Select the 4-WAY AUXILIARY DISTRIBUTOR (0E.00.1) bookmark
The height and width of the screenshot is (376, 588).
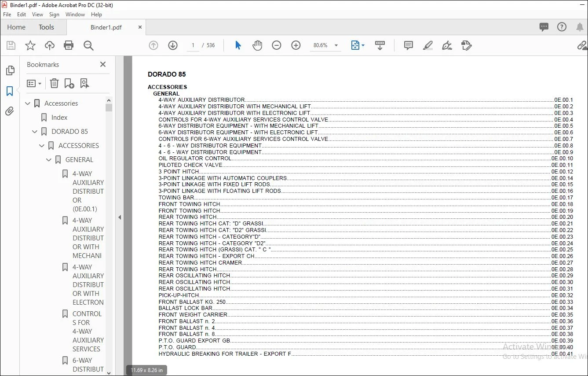tap(88, 192)
